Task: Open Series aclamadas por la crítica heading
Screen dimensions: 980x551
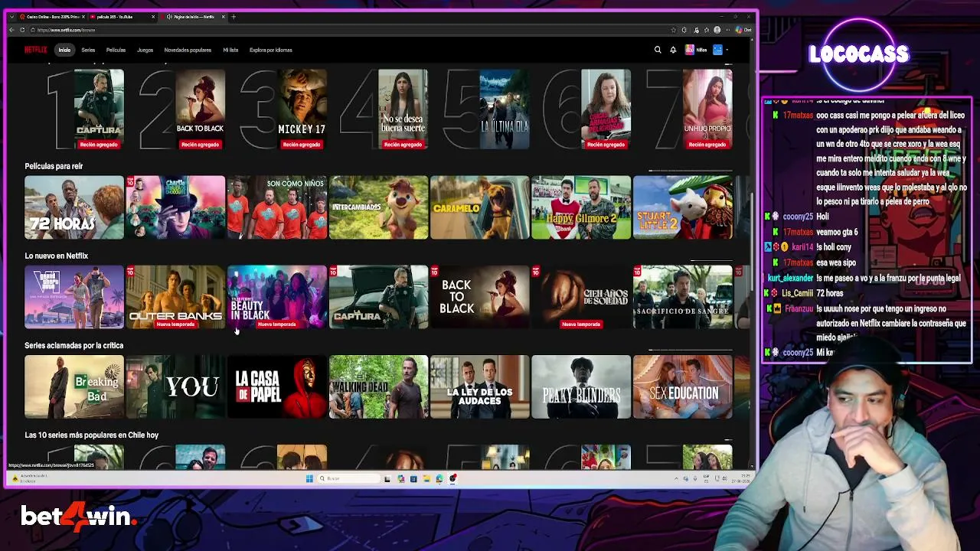Action: [x=73, y=345]
